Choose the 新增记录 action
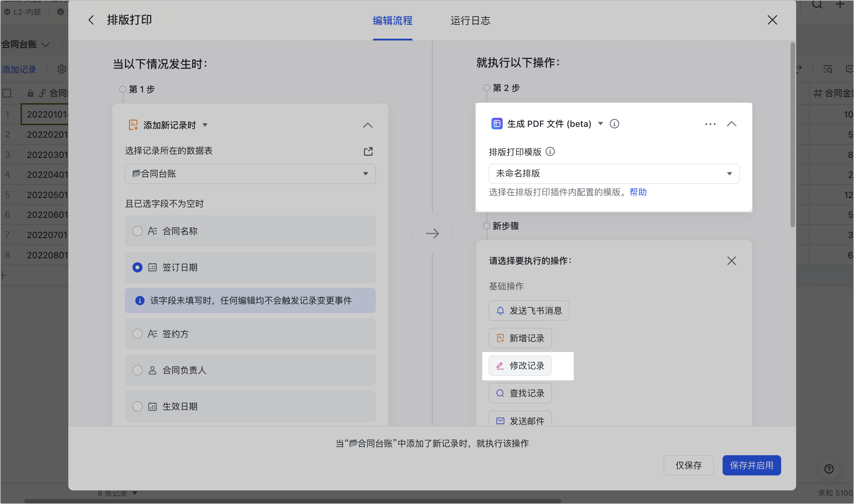This screenshot has height=504, width=854. (520, 338)
